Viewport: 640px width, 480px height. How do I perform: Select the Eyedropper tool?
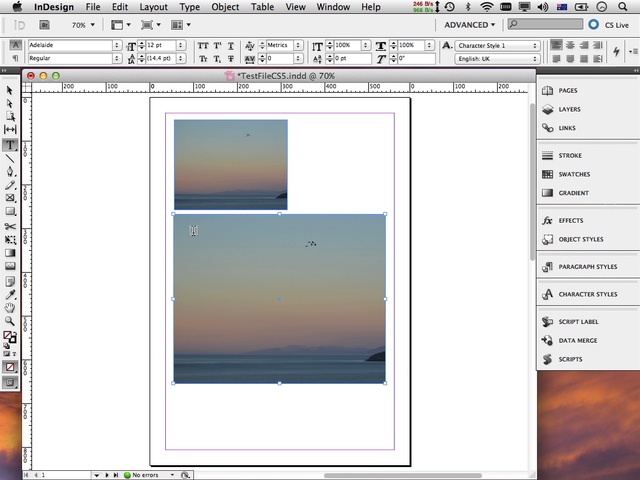point(10,295)
